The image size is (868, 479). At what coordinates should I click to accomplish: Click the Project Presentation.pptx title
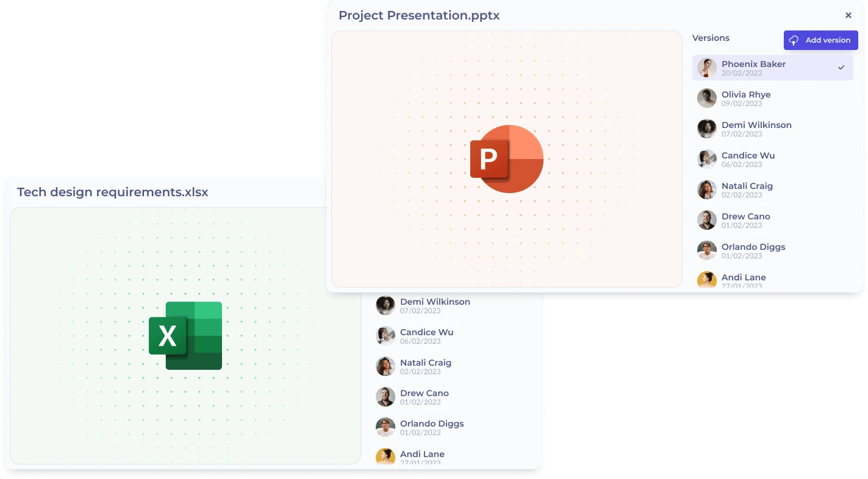(419, 16)
